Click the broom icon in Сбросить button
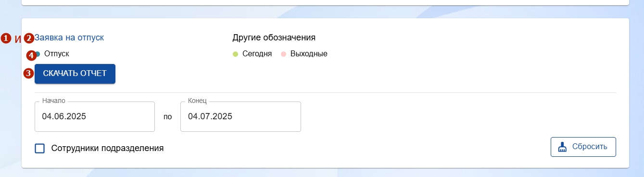The image size is (644, 177). pos(562,147)
